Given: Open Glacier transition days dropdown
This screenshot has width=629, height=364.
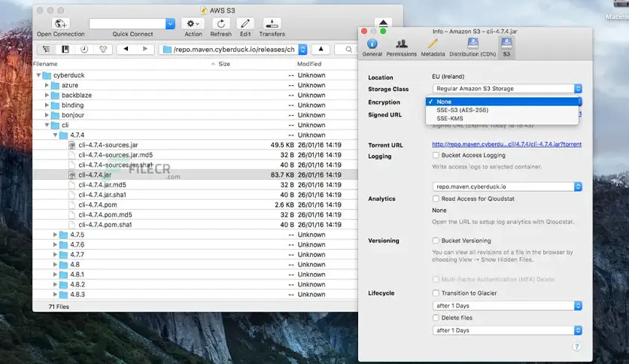Looking at the screenshot, I should click(x=507, y=305).
